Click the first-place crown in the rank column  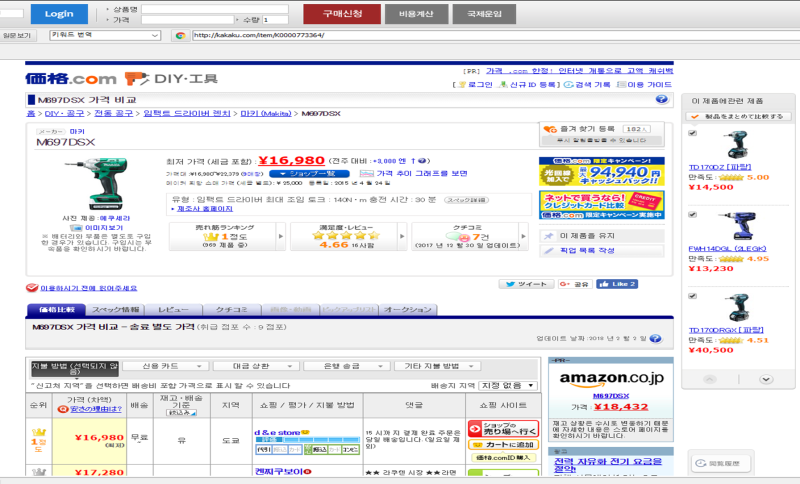pyautogui.click(x=39, y=432)
